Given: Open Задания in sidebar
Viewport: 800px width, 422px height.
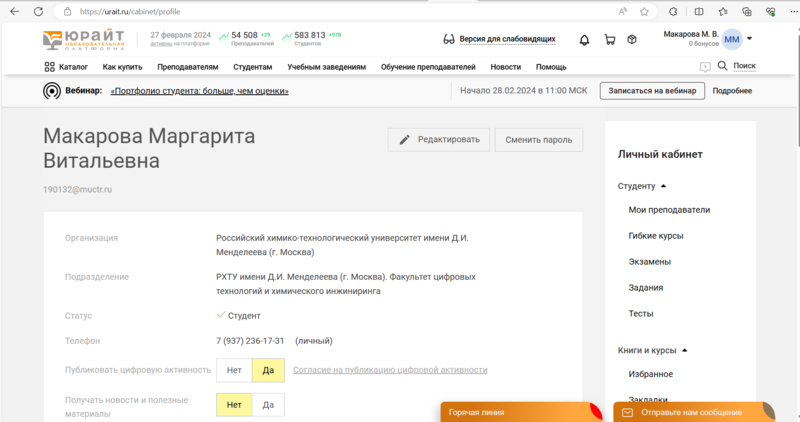Looking at the screenshot, I should 646,288.
